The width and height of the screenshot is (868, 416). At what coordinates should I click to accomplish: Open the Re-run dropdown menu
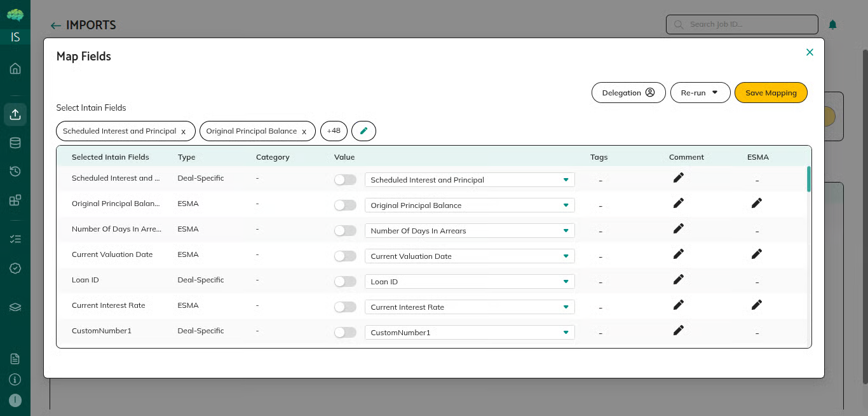(x=700, y=93)
